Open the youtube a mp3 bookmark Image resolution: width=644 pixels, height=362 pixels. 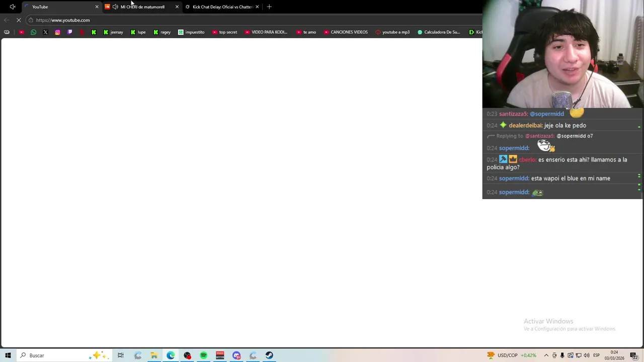pos(392,32)
